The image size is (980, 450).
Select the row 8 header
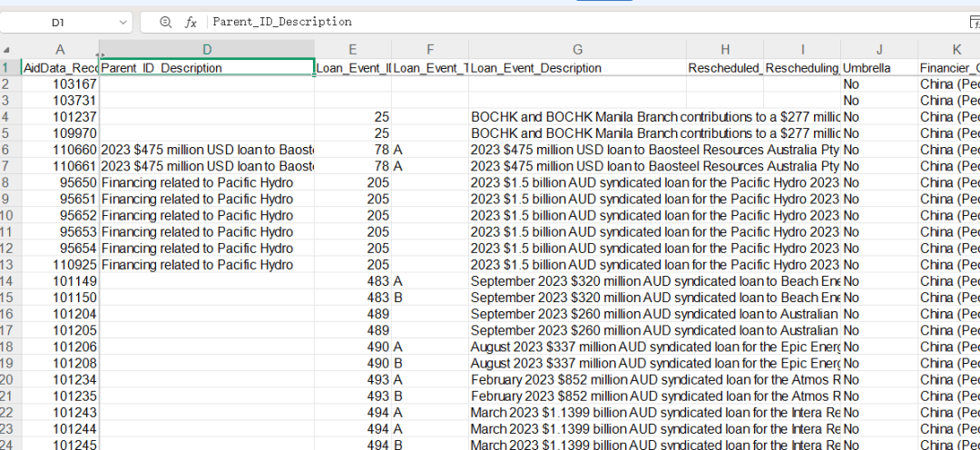point(10,182)
